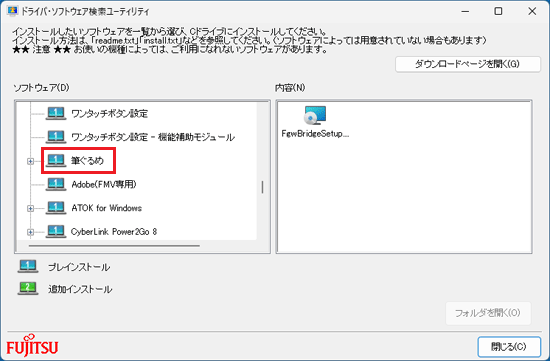This screenshot has width=550, height=361.
Task: Click the laptop icon beside 筆ぐるめ
Action: [56, 160]
